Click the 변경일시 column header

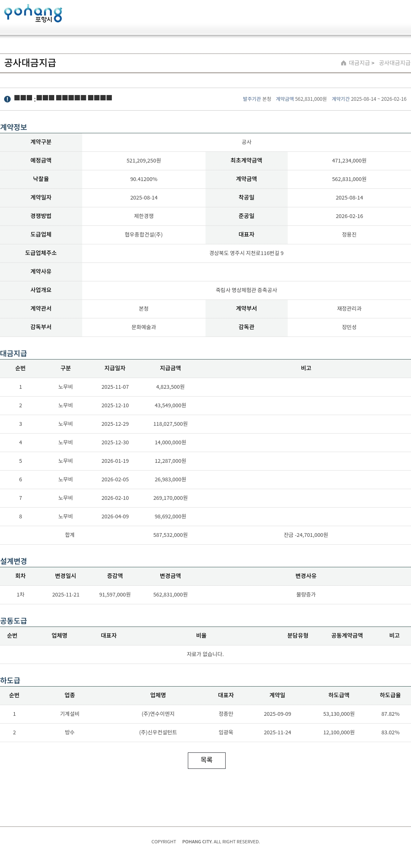pyautogui.click(x=65, y=576)
